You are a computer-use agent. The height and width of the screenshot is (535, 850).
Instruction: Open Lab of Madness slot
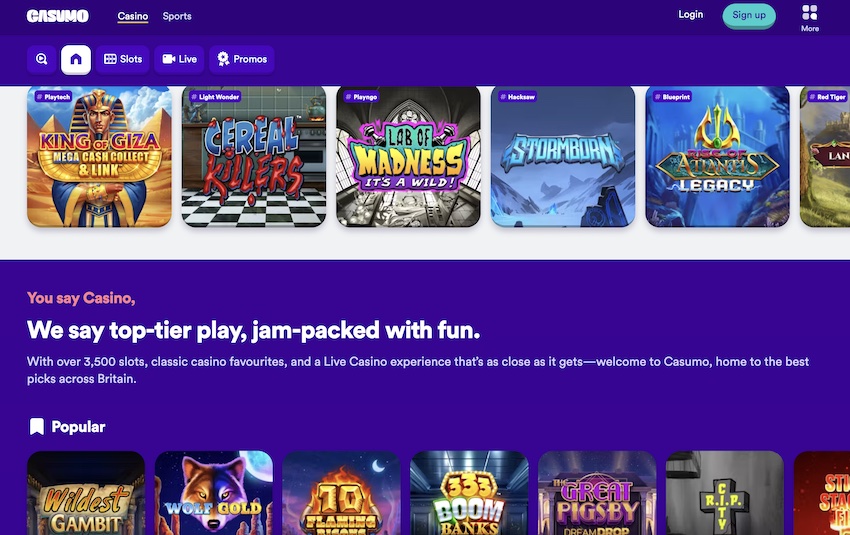408,157
